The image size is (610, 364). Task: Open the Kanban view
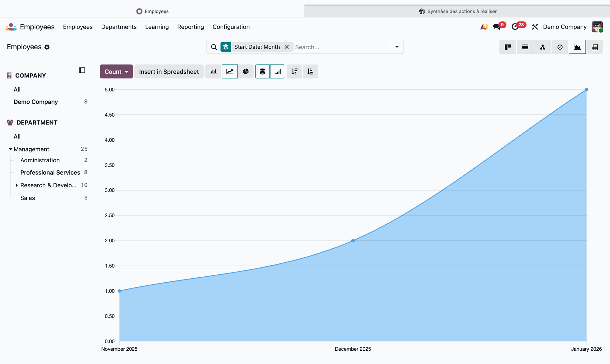click(508, 47)
